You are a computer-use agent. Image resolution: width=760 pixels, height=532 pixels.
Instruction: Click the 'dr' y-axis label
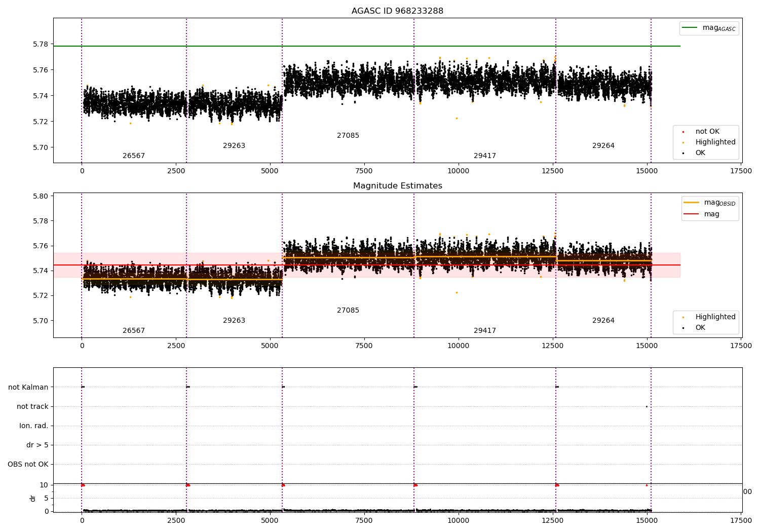point(33,498)
